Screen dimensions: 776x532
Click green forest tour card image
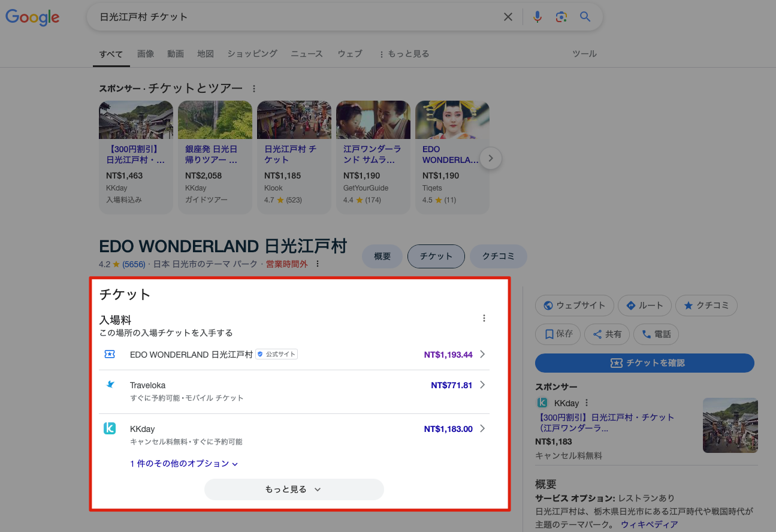[215, 120]
